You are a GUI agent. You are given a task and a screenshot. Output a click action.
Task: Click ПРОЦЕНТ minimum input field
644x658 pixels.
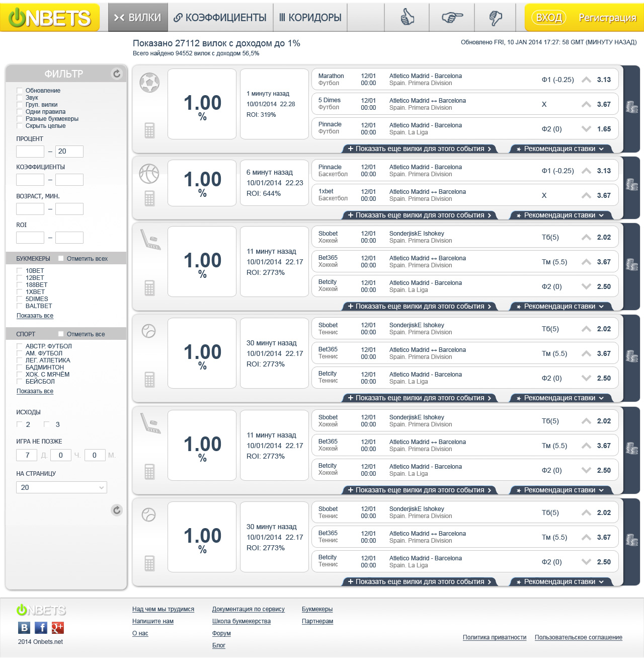coord(30,152)
